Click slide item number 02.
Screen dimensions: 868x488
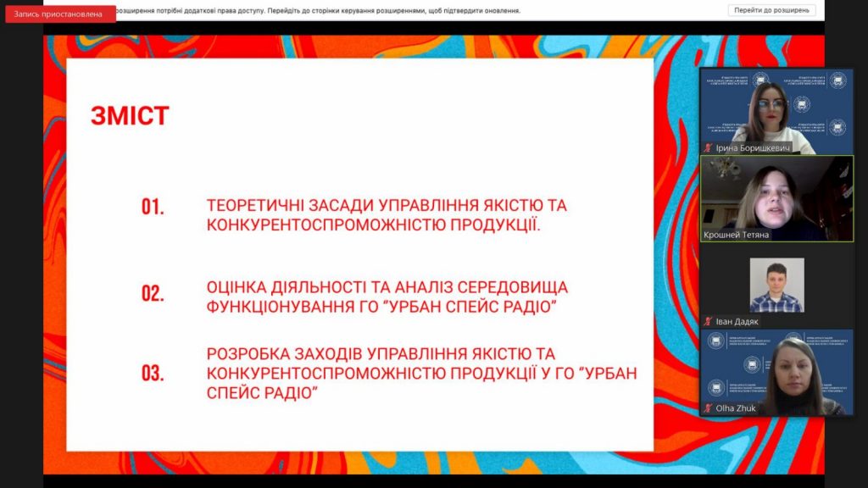tap(153, 292)
